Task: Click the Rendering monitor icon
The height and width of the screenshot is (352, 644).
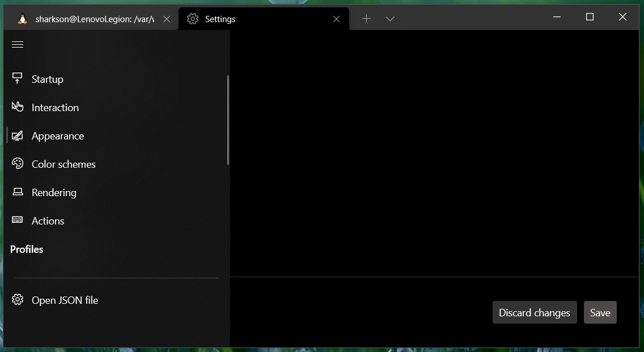Action: (18, 192)
